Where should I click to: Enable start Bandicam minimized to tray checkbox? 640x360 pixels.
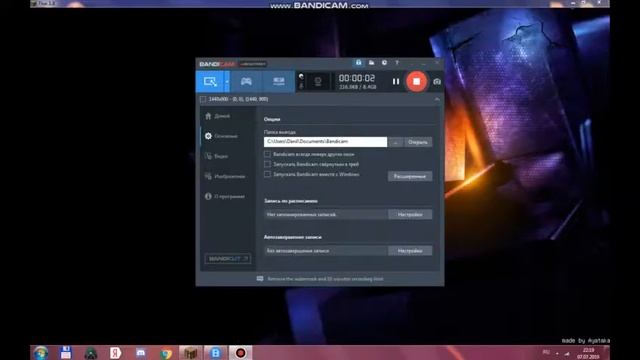tap(267, 164)
